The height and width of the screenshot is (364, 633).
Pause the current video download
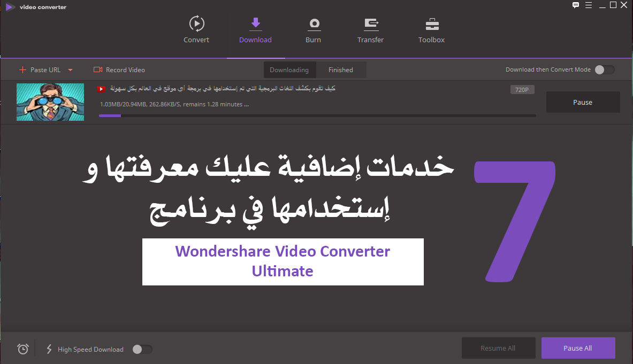[583, 103]
